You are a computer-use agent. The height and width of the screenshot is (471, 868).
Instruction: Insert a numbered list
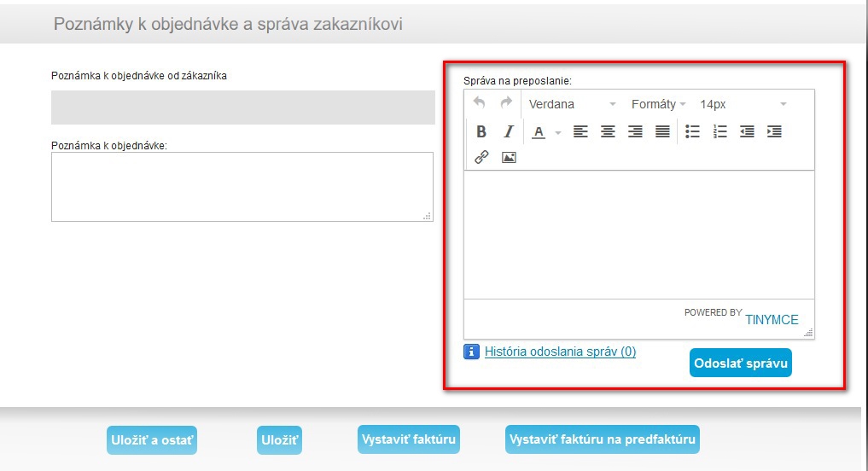719,131
